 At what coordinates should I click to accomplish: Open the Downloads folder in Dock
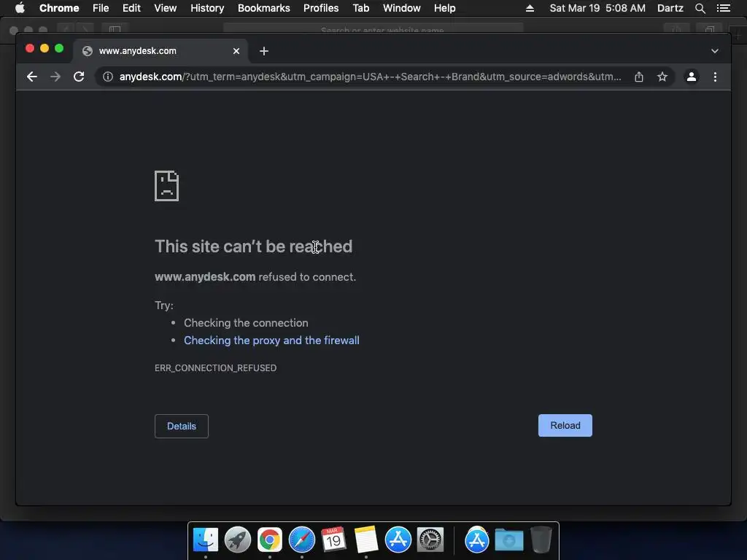click(508, 540)
